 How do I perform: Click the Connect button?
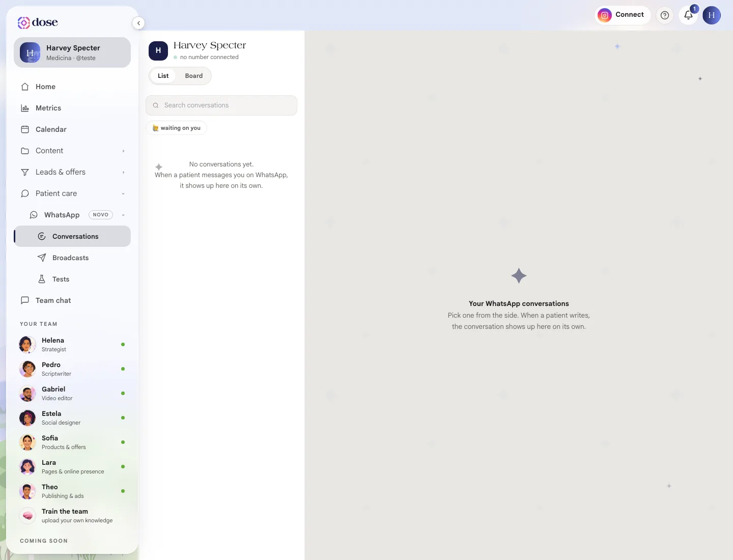click(x=623, y=15)
